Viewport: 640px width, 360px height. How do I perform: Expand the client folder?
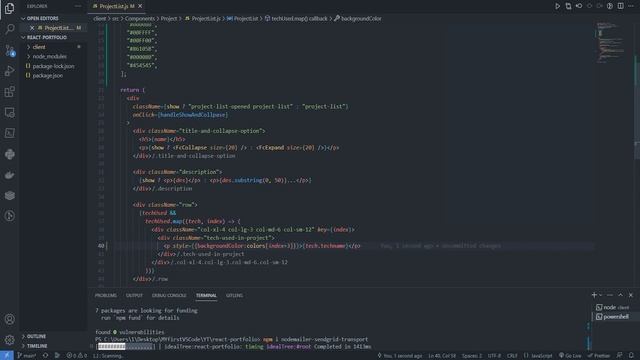coord(53,47)
